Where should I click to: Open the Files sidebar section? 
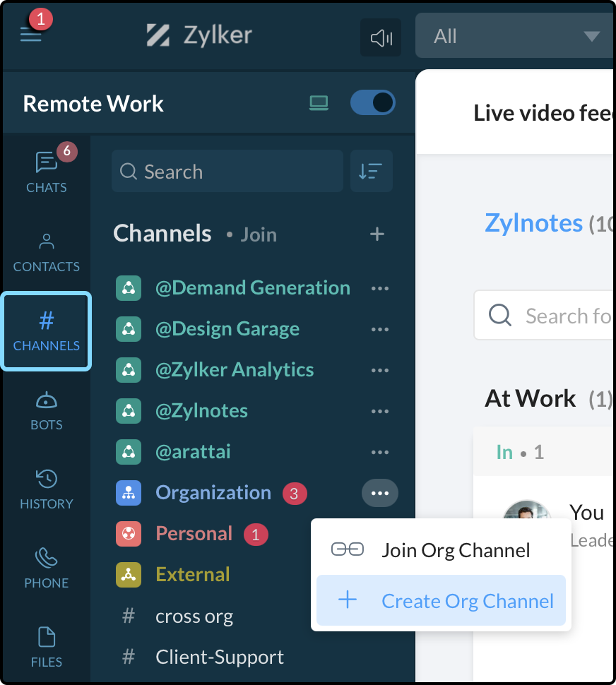click(47, 648)
